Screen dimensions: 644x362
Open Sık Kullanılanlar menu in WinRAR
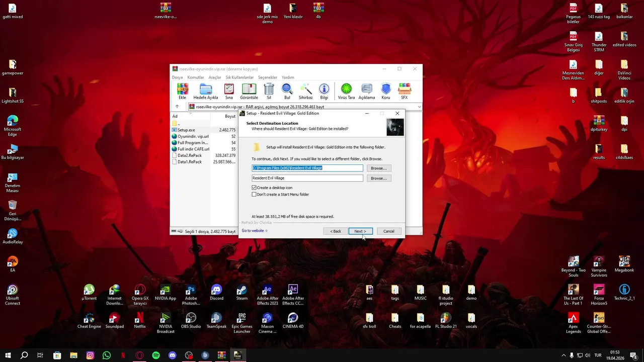coord(239,77)
